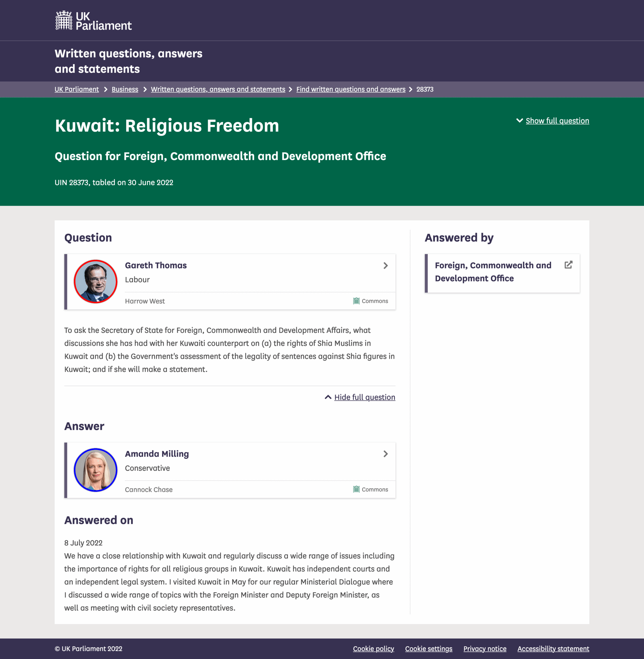Click chevron arrow on Amanda Milling card
Viewport: 644px width, 659px height.
coord(385,454)
